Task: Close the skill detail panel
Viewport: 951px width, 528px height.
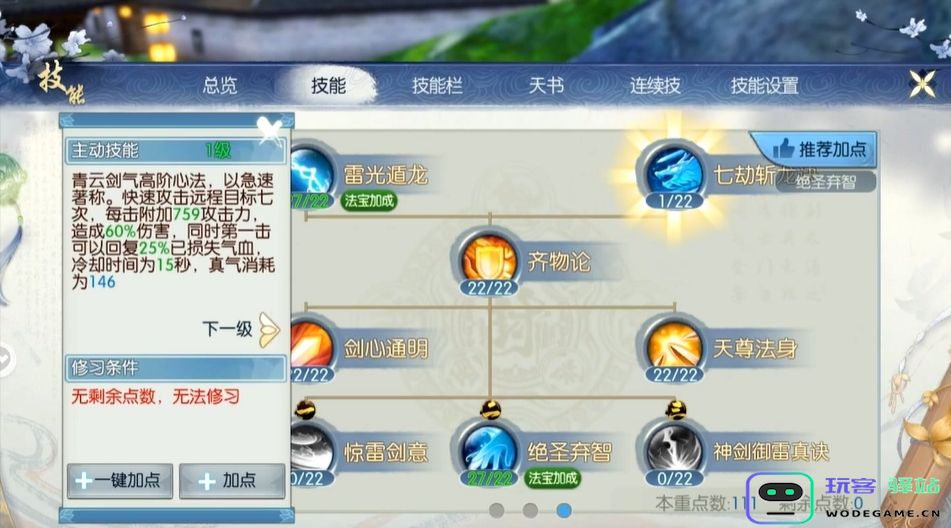Action: [269, 130]
